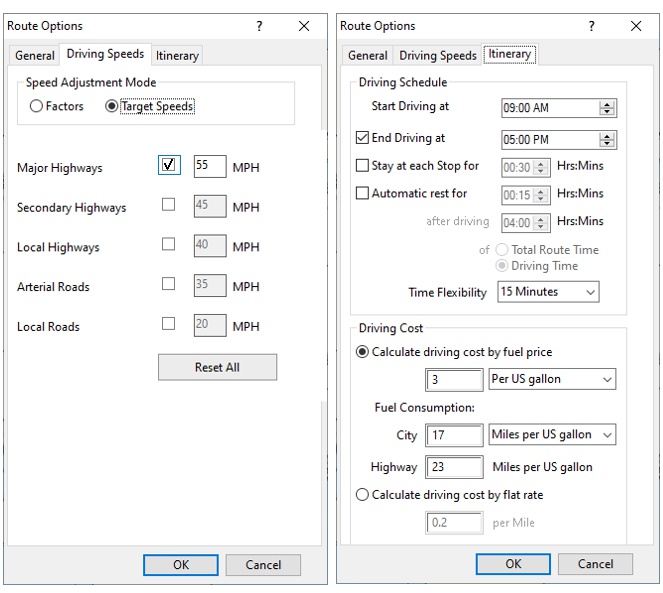Expand the Per US gallon fuel price dropdown
This screenshot has height=593, width=663.
[552, 380]
